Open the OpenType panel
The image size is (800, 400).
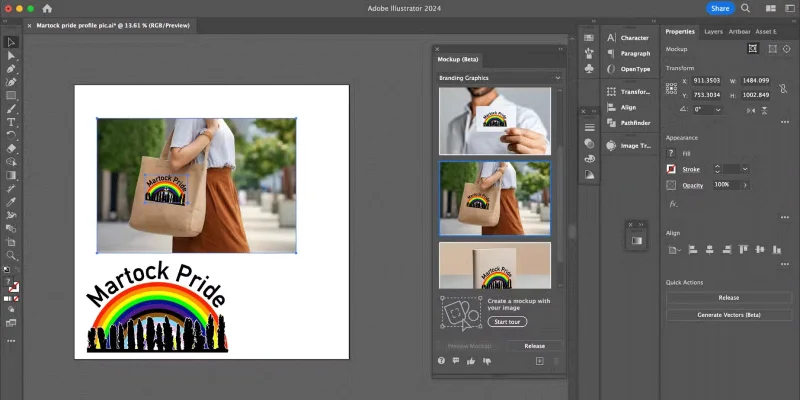click(x=635, y=69)
